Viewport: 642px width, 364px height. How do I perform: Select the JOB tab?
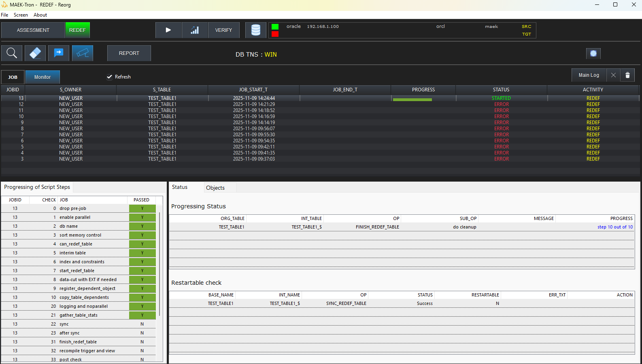coord(13,77)
